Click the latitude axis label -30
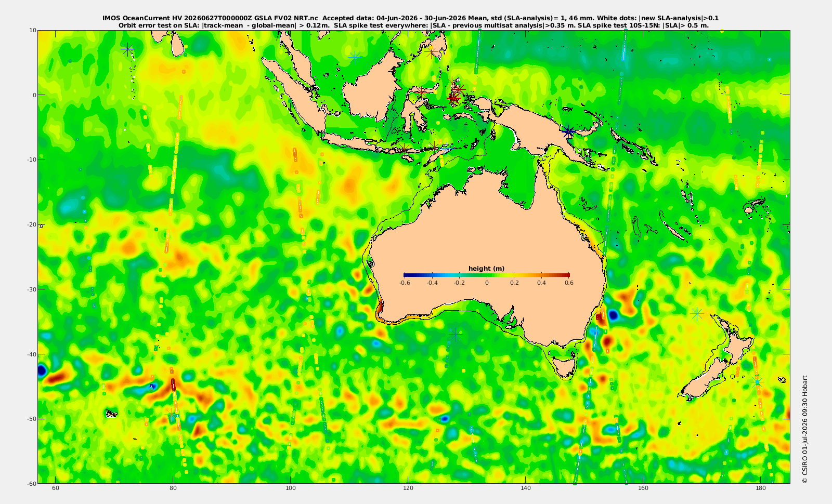 (x=31, y=289)
